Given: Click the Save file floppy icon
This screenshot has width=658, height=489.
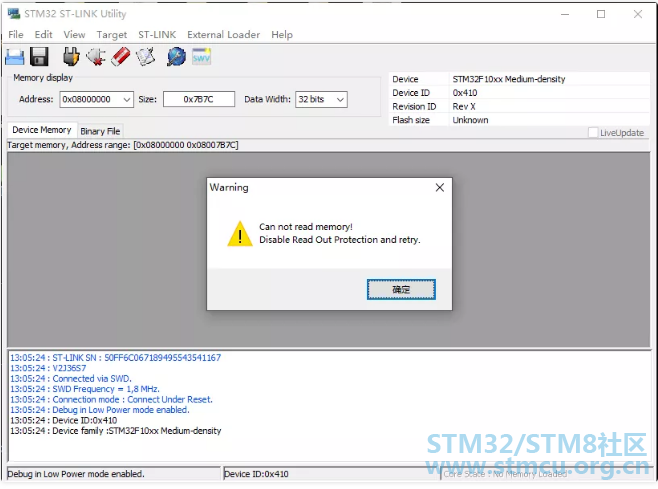Looking at the screenshot, I should 39,57.
